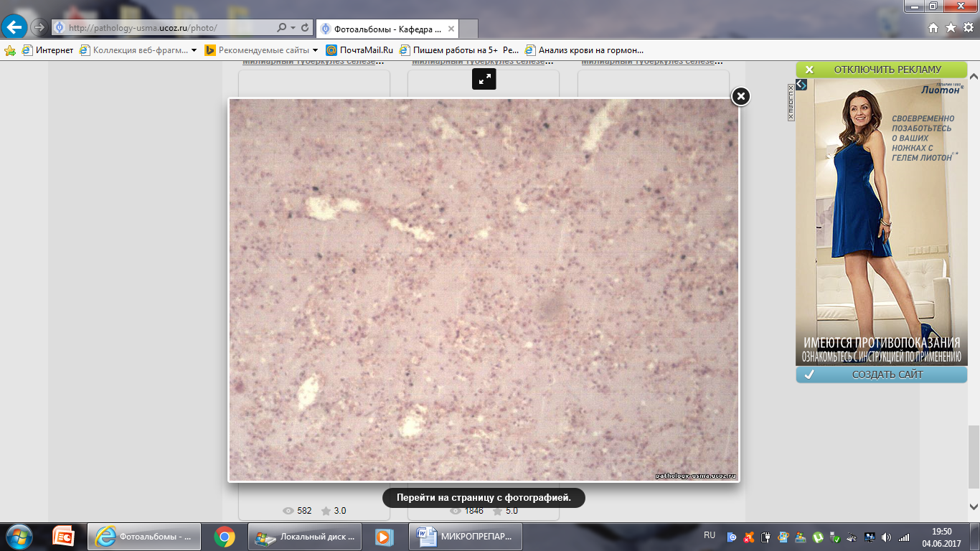Image resolution: width=980 pixels, height=551 pixels.
Task: Switch to МИКРОПРЕПАР Word document
Action: pos(465,537)
